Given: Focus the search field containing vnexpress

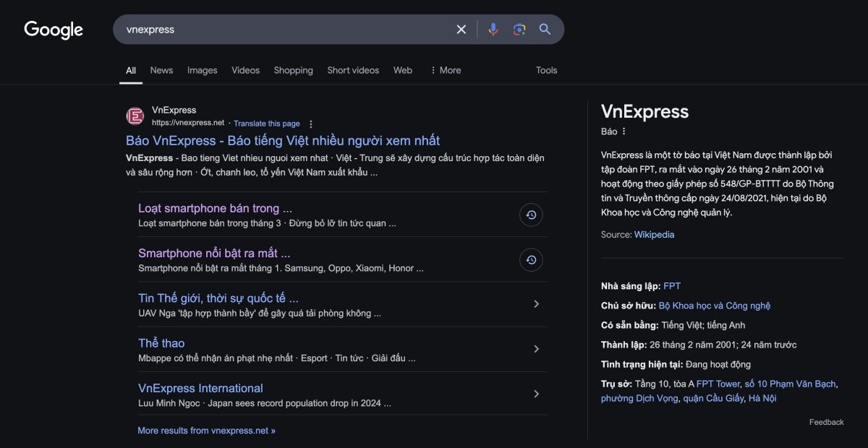Looking at the screenshot, I should 286,30.
